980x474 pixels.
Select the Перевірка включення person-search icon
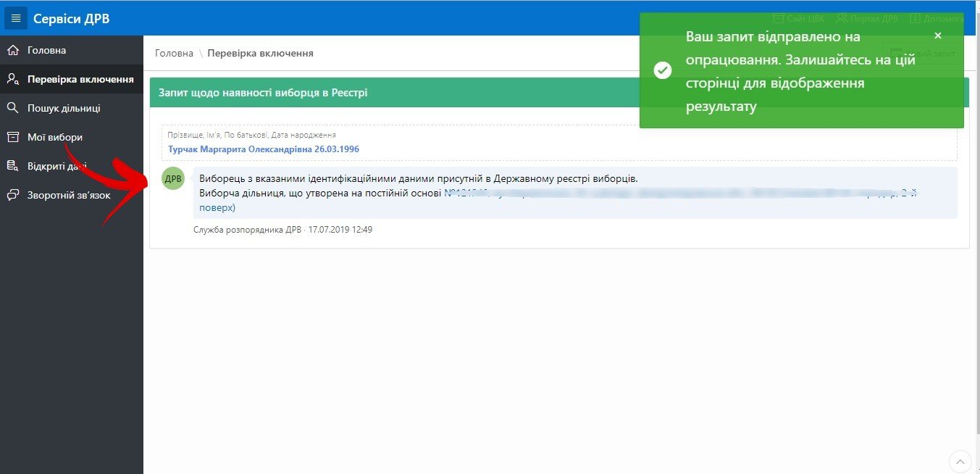click(12, 79)
